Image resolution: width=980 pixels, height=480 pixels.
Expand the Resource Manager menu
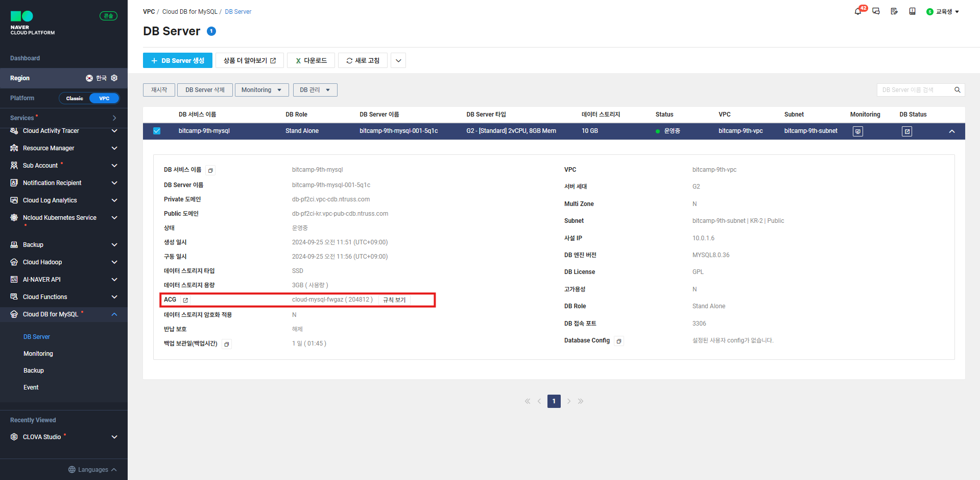(114, 148)
